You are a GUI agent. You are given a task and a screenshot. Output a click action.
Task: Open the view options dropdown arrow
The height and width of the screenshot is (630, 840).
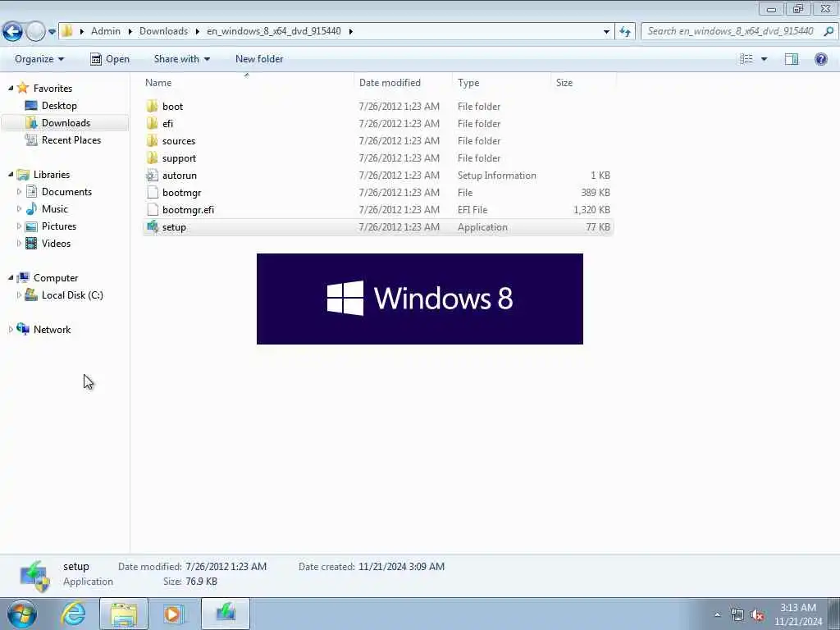coord(764,59)
